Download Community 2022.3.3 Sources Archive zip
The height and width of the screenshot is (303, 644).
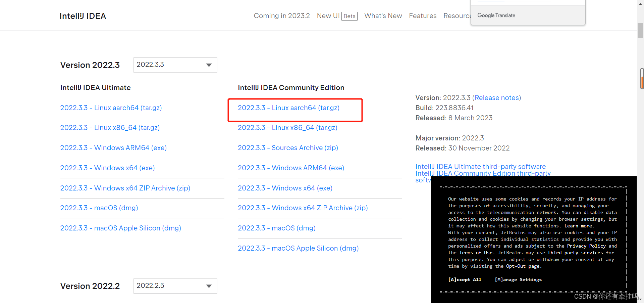coord(288,148)
